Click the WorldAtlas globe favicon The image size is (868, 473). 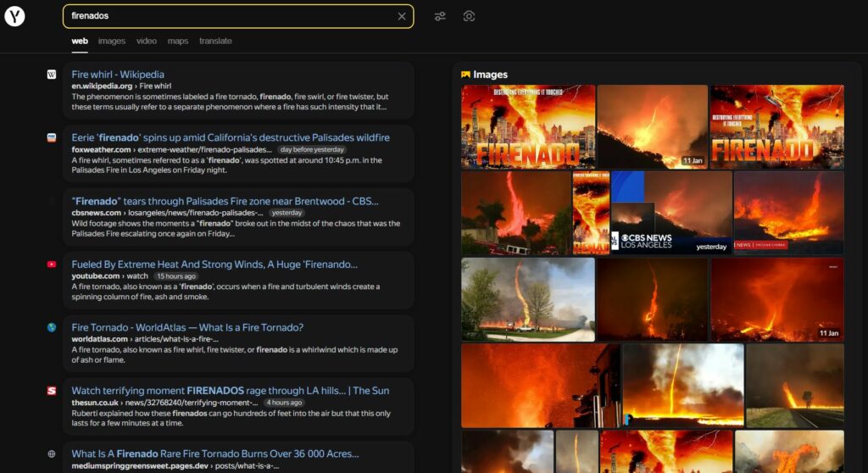click(x=52, y=327)
